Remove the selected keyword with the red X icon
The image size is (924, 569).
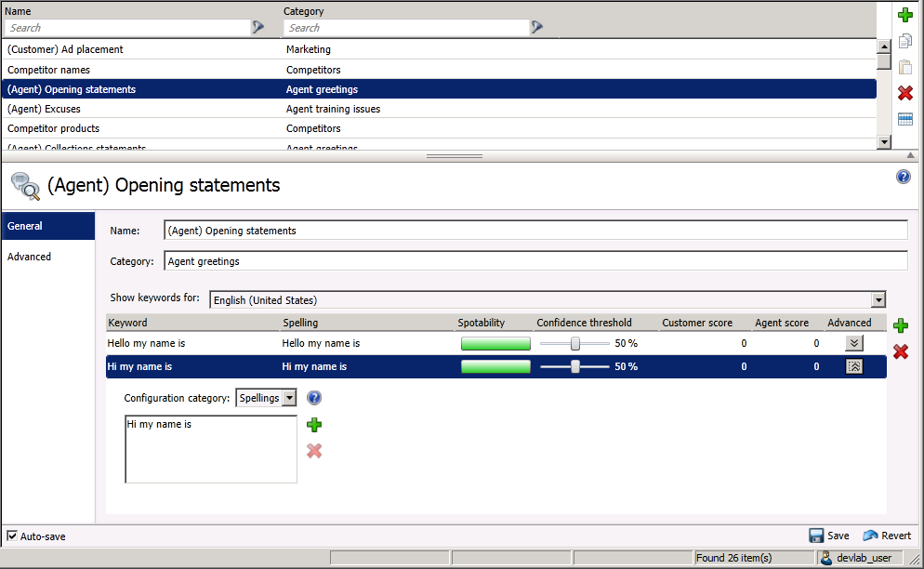[x=900, y=351]
